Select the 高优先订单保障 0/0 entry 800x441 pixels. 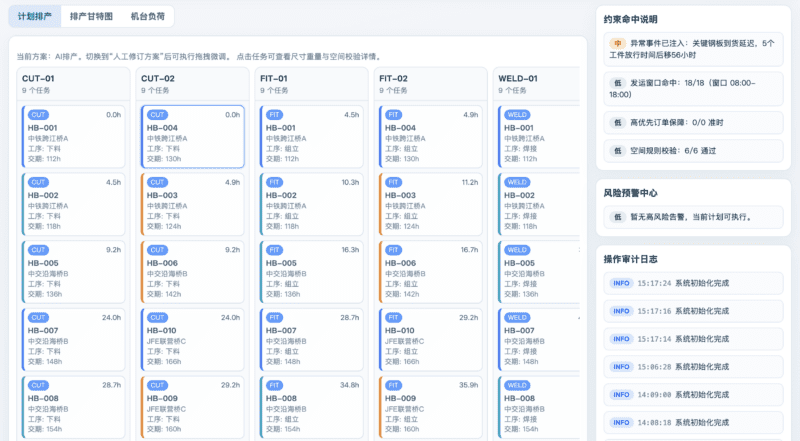tap(693, 122)
